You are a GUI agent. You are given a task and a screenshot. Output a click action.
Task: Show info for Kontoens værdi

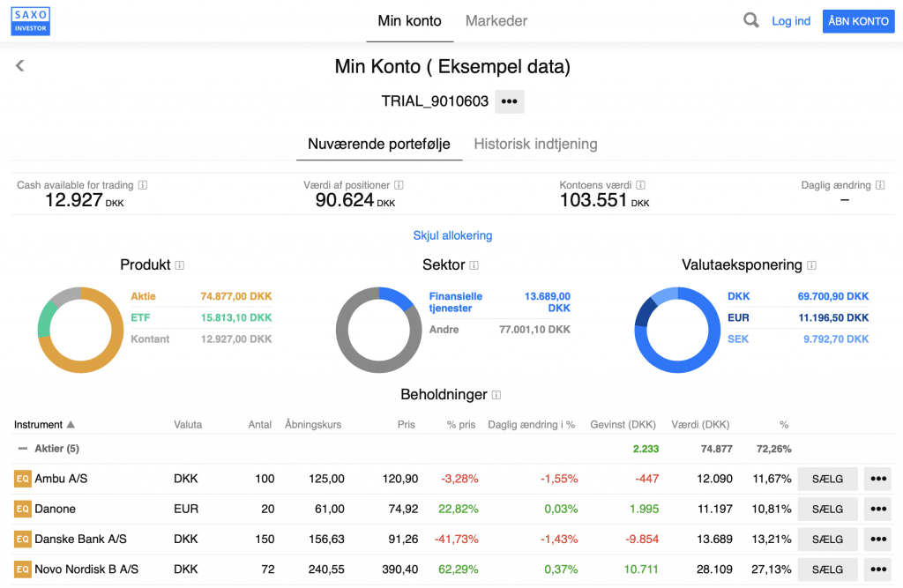click(x=640, y=185)
